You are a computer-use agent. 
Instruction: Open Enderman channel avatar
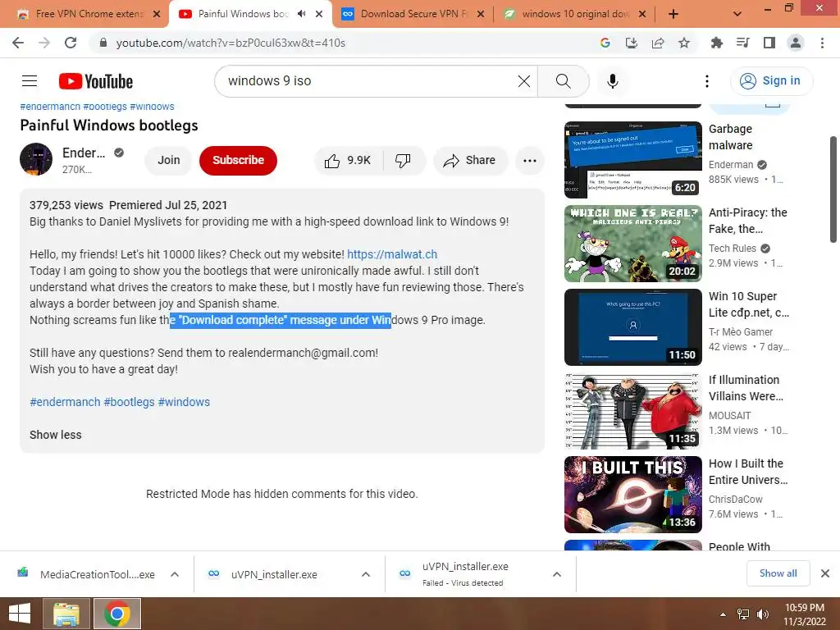[36, 159]
